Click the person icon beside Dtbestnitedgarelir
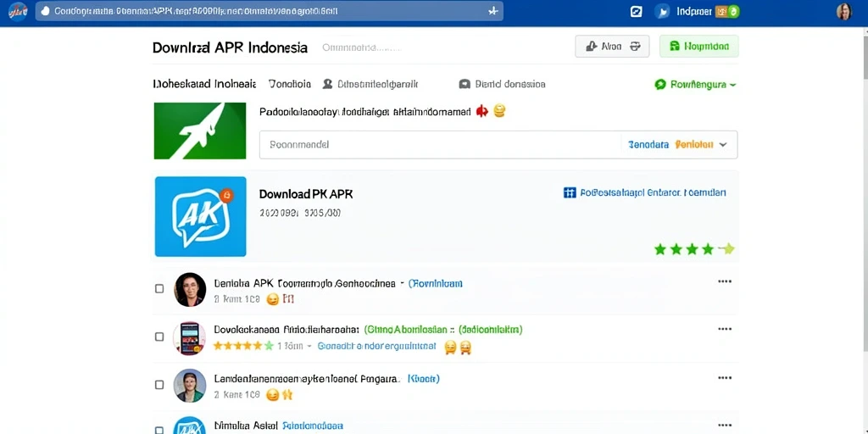Screen dimensions: 868x434 point(327,84)
